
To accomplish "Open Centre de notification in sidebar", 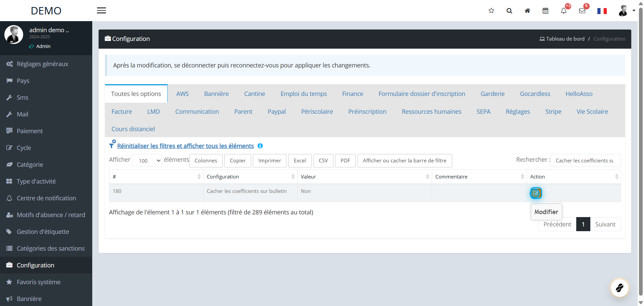I will point(46,198).
